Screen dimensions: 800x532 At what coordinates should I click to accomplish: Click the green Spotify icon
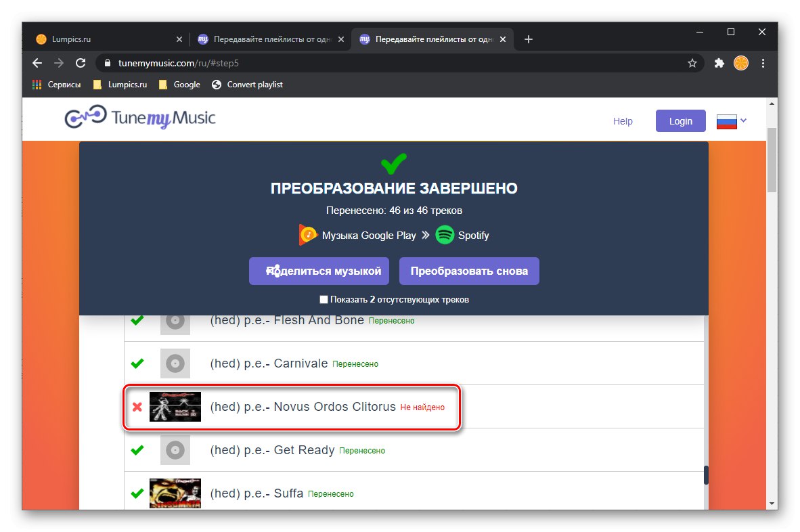445,235
